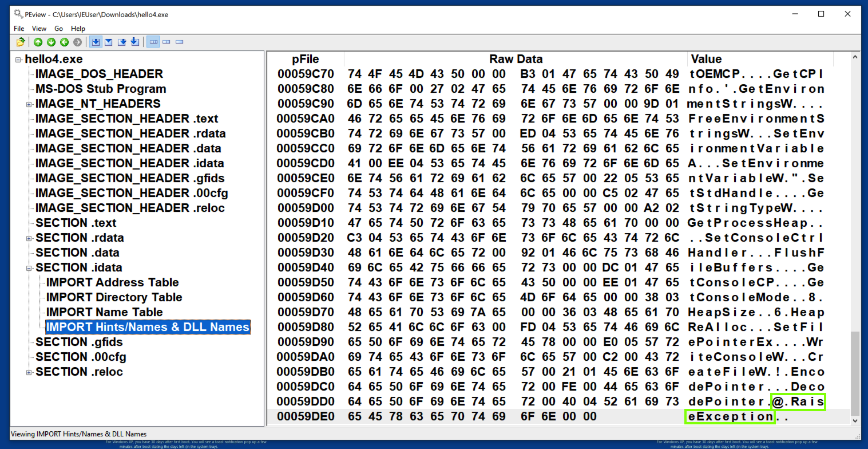Select IMAGE_SECTION_HEADER .idata
This screenshot has height=449, width=868.
[129, 163]
